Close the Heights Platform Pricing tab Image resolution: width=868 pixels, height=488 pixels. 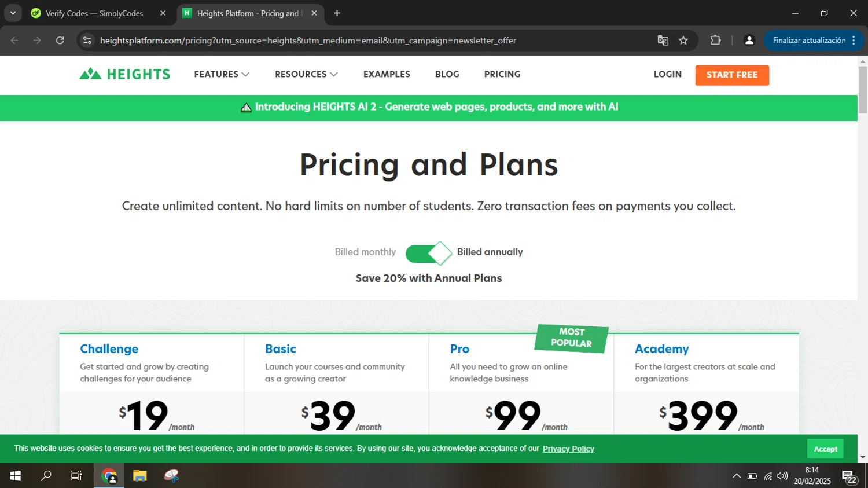[314, 13]
